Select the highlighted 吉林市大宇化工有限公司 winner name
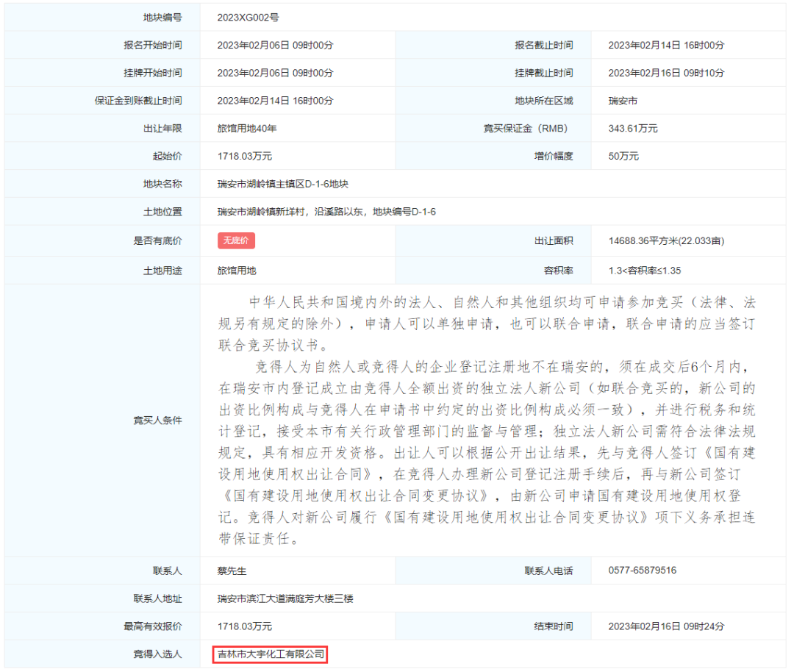This screenshot has width=794, height=672. coord(271,654)
